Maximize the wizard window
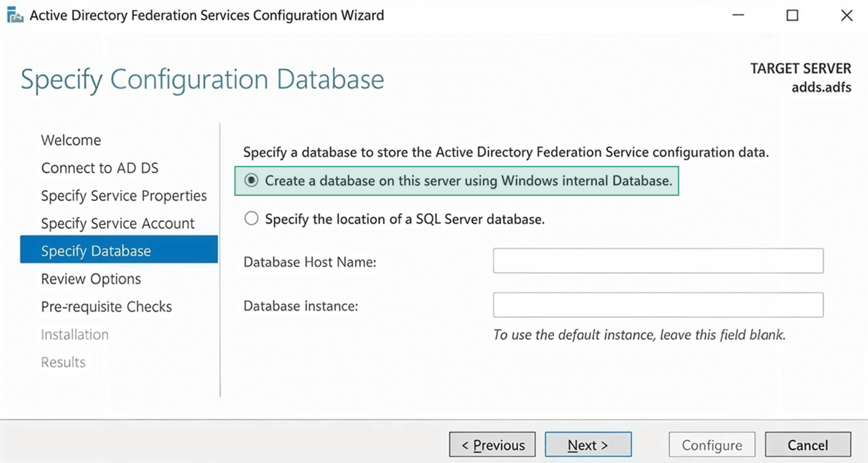 pos(792,16)
